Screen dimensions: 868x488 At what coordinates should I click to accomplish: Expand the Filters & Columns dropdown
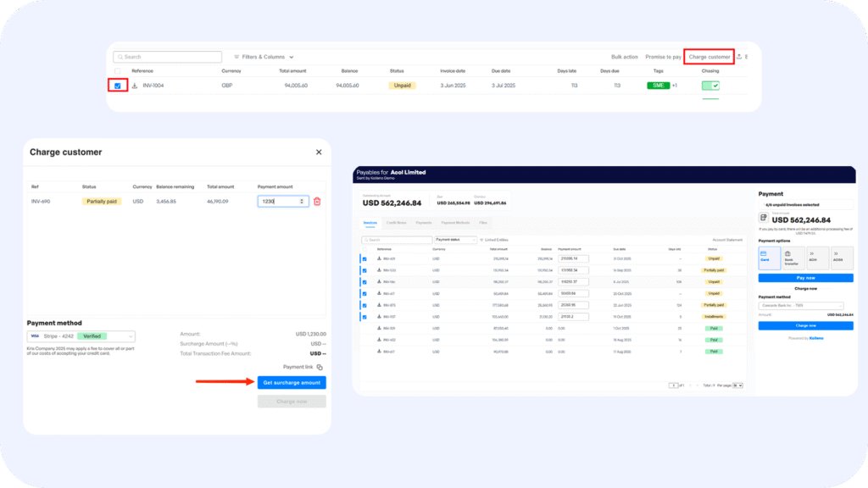(x=263, y=57)
